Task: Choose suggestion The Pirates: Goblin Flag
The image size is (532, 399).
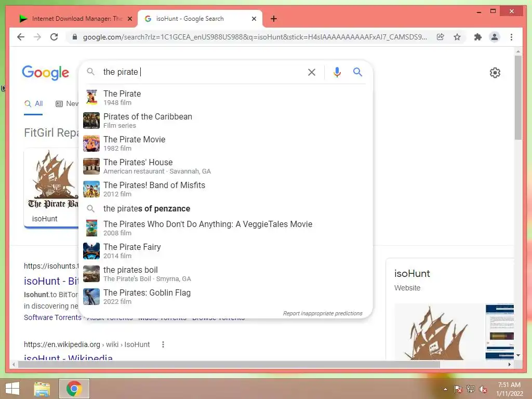Action: pyautogui.click(x=225, y=297)
